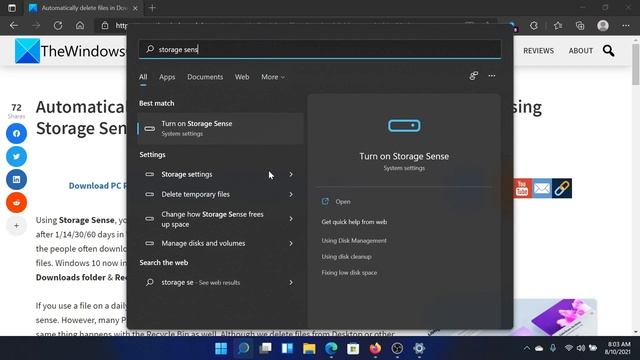Open new browser tab plus button

152,8
